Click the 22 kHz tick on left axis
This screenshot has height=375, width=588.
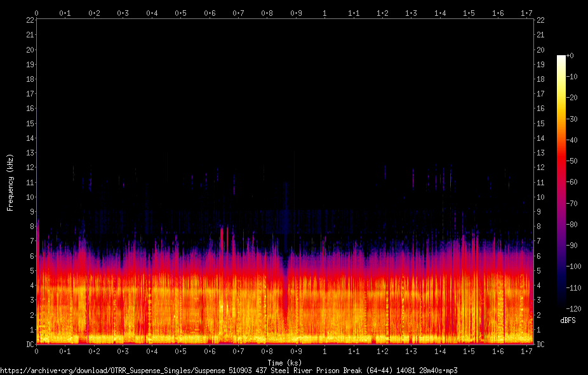[30, 20]
